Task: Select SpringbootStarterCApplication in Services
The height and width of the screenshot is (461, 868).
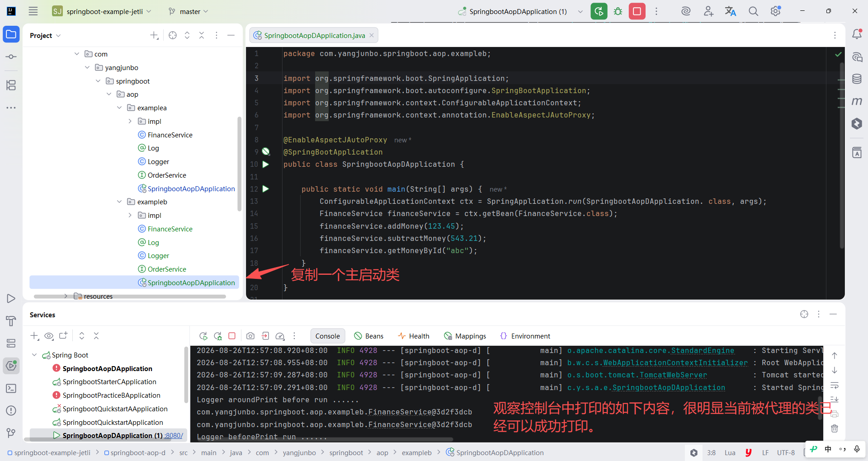Action: (x=109, y=382)
